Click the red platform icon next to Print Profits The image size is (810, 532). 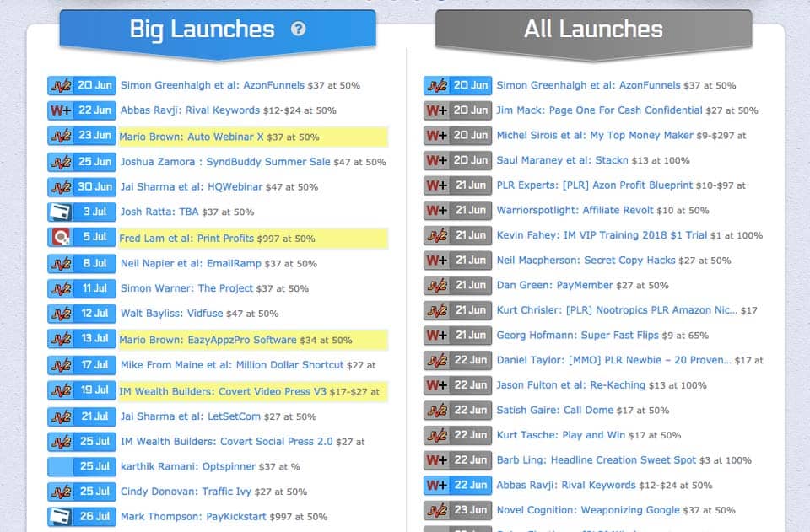(x=57, y=239)
